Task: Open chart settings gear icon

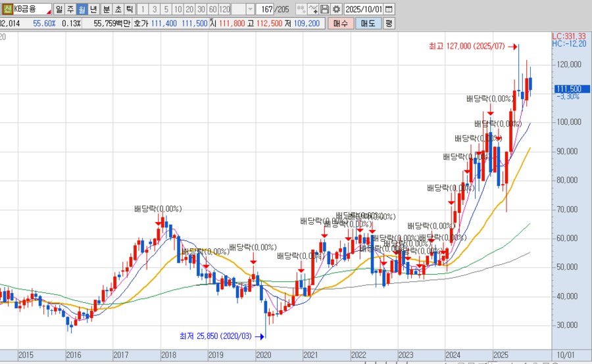Action: pos(337,10)
